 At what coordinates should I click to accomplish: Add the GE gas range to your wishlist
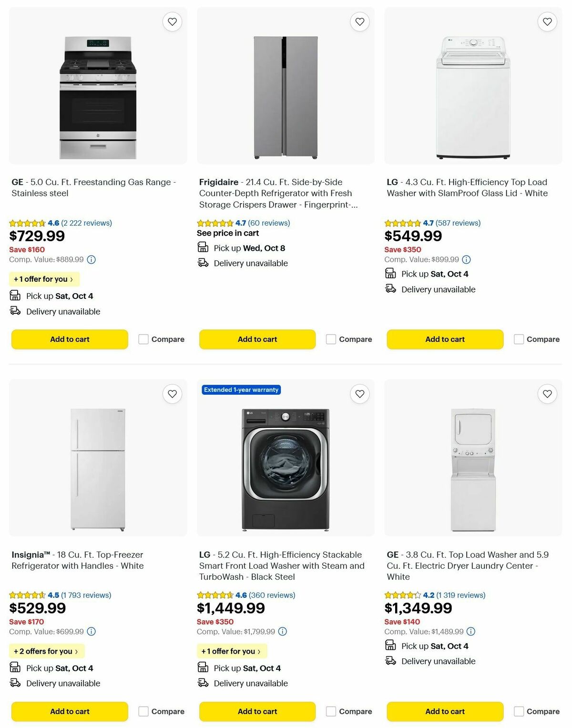click(x=172, y=21)
